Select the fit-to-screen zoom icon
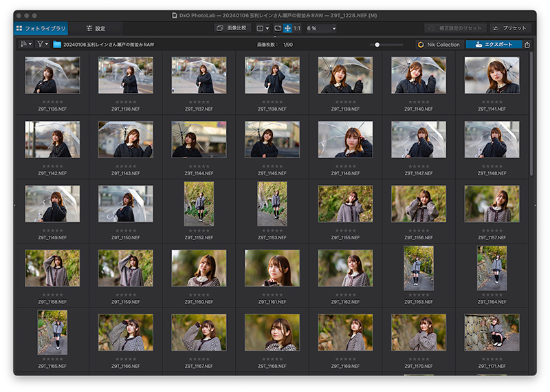Viewport: 550px width, 392px height. 278,28
